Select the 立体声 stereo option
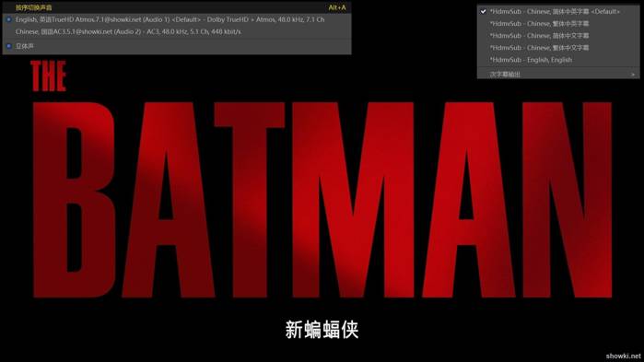This screenshot has height=362, width=644. pyautogui.click(x=177, y=46)
